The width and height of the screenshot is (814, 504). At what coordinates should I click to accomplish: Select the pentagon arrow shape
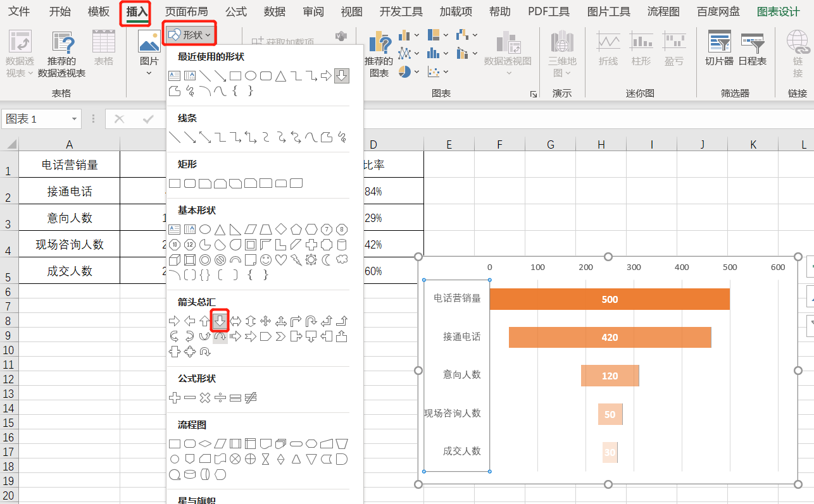click(x=266, y=336)
